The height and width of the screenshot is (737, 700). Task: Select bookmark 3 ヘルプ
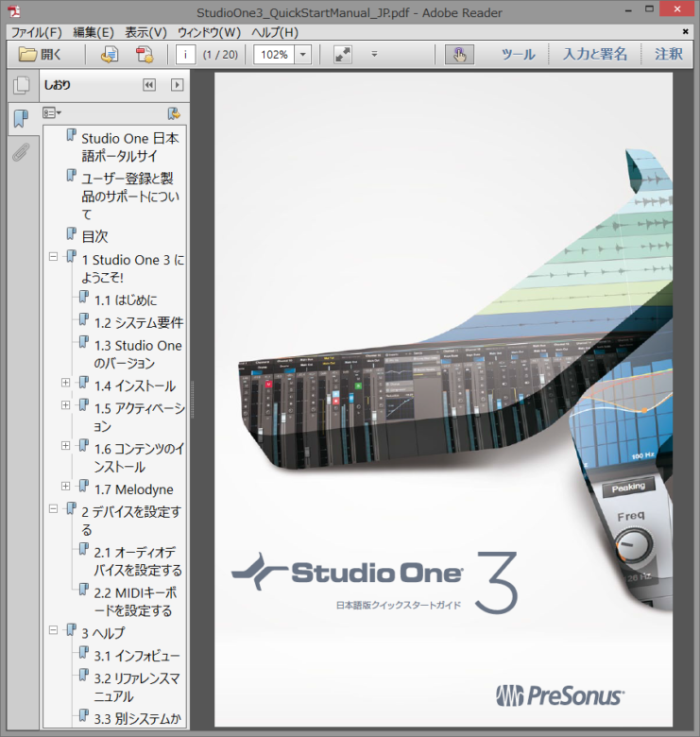point(103,633)
